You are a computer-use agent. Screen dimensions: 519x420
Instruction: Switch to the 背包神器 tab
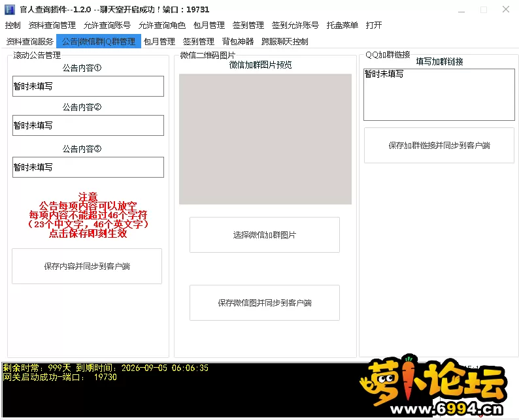click(x=238, y=41)
